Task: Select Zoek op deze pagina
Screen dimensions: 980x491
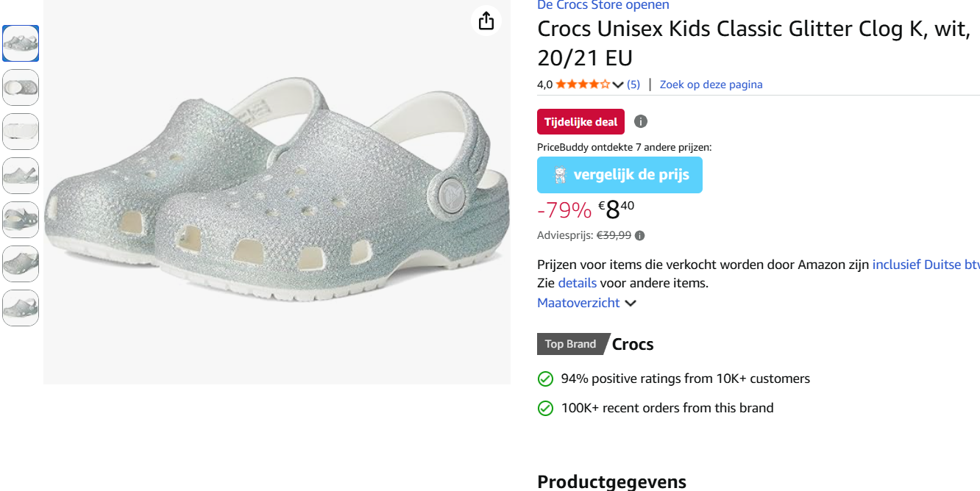Action: [x=711, y=84]
